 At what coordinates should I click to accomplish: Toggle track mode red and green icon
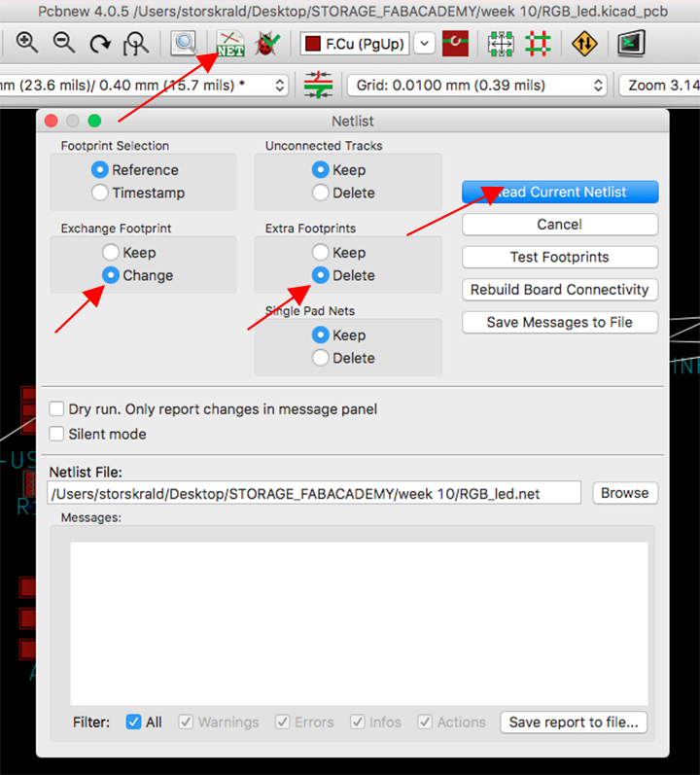point(538,44)
